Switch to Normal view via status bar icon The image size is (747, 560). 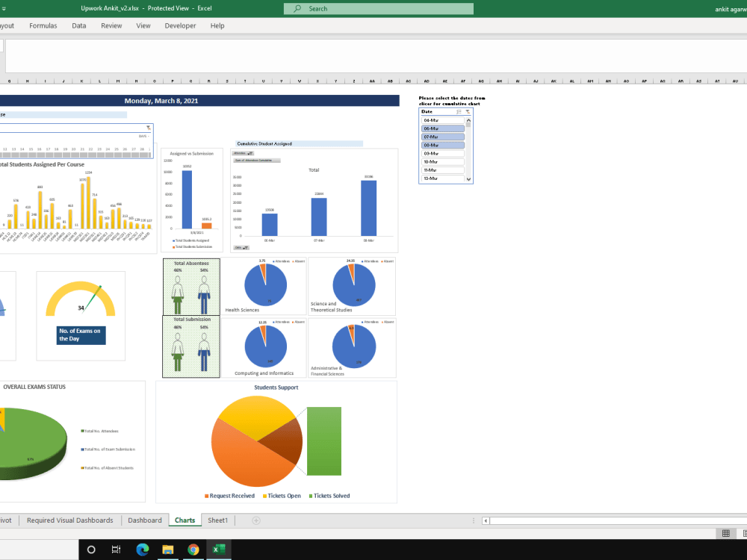(x=725, y=533)
